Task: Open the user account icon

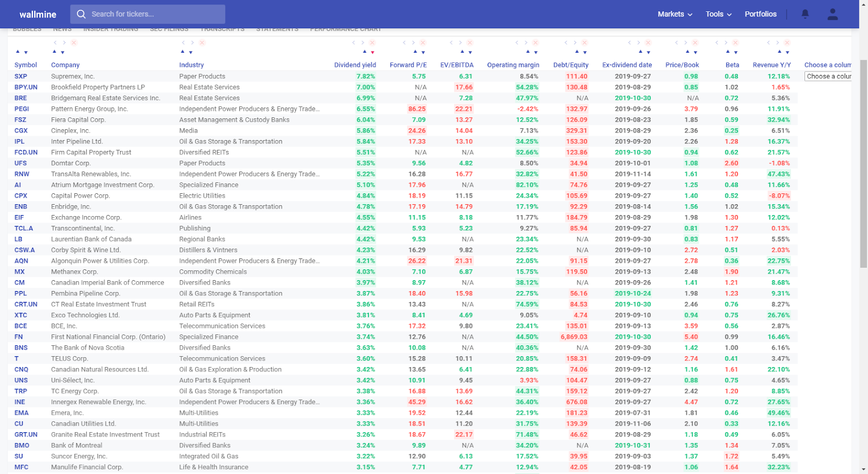Action: [x=833, y=14]
